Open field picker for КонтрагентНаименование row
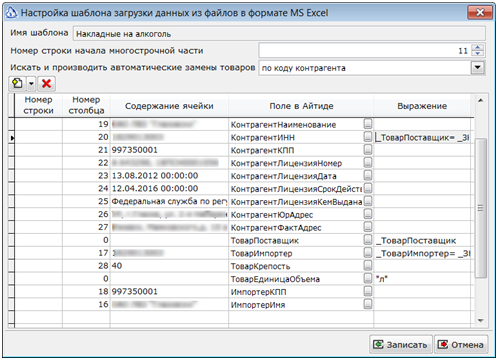This screenshot has height=360, width=498. [368, 124]
